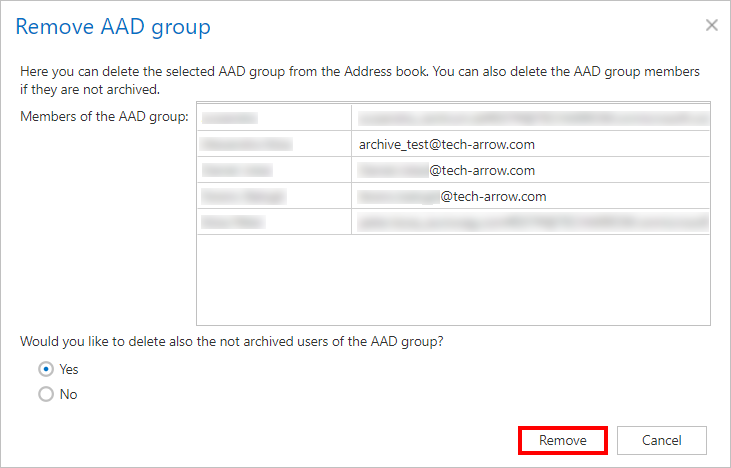Click the Members of the AAD group label

click(x=104, y=118)
